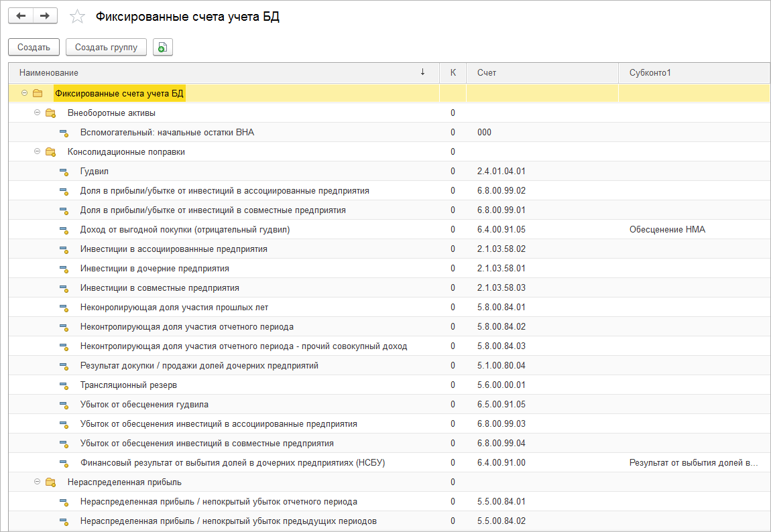
Task: Click the Внеоборотные активы folder icon
Action: [x=50, y=113]
